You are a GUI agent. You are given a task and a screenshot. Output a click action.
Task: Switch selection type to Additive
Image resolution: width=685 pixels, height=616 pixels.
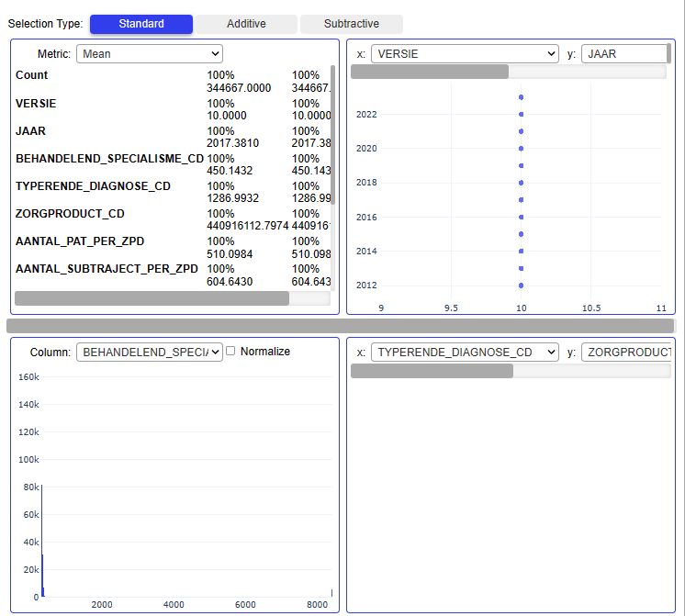tap(246, 24)
